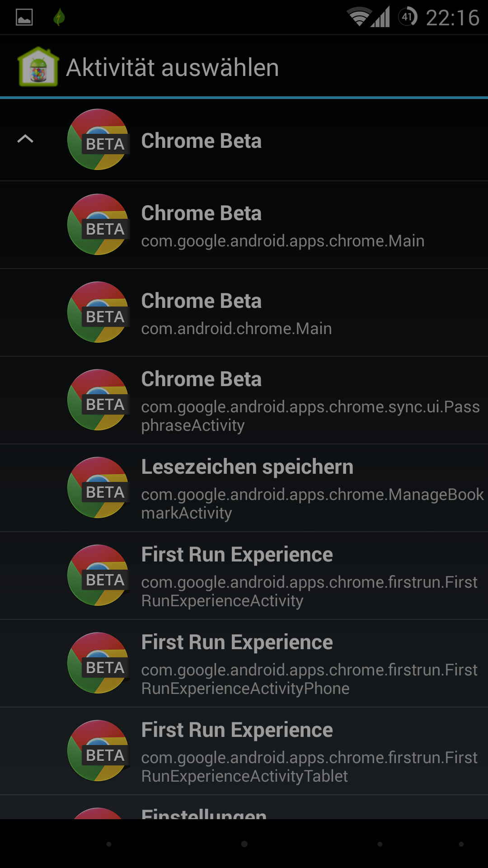Tap the Aktivität auswählen title
This screenshot has height=868, width=488.
(x=173, y=68)
